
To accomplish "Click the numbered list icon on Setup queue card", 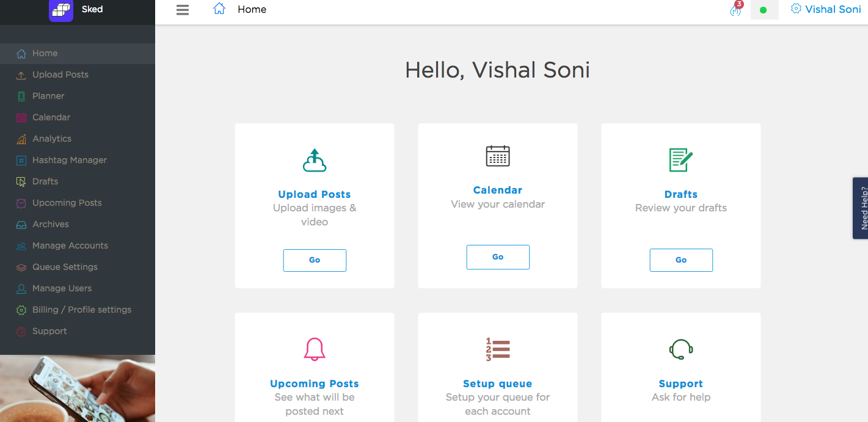I will click(498, 349).
